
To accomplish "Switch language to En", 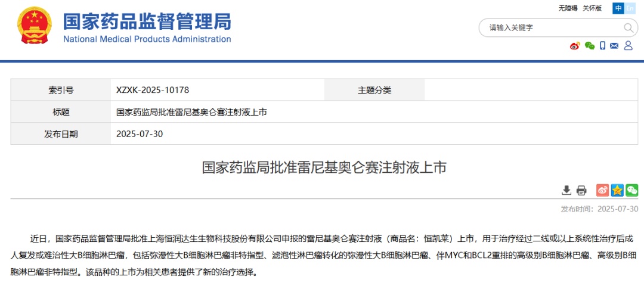I will pyautogui.click(x=630, y=8).
